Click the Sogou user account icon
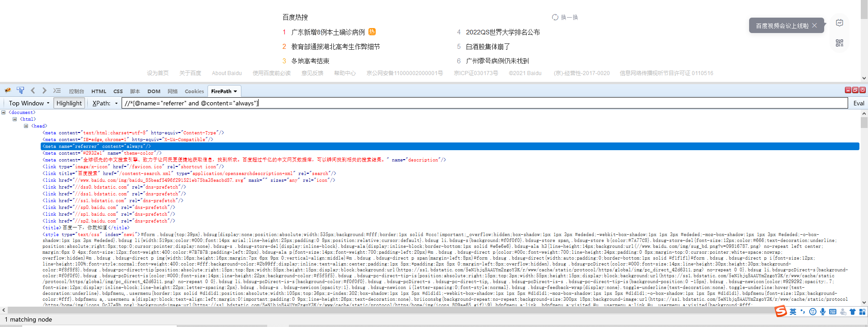Viewport: 868px width, 327px height. (843, 312)
